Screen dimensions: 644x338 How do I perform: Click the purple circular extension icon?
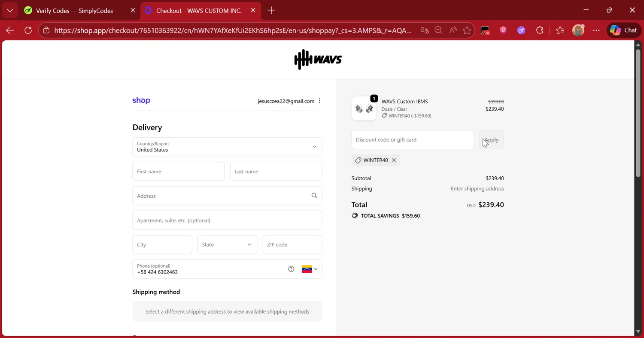click(521, 30)
